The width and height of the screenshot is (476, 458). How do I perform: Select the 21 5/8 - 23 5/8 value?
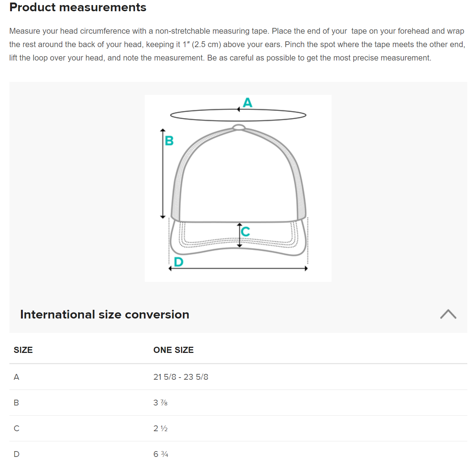point(181,377)
